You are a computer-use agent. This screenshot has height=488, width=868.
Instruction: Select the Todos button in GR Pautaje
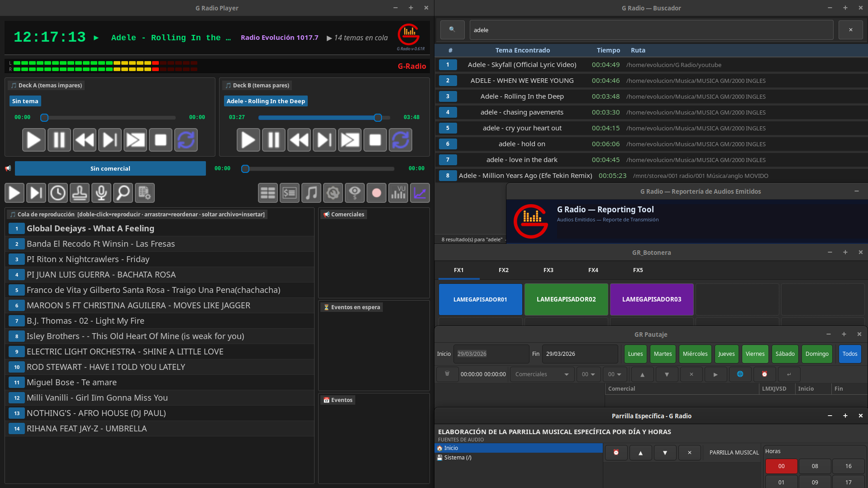(x=849, y=354)
